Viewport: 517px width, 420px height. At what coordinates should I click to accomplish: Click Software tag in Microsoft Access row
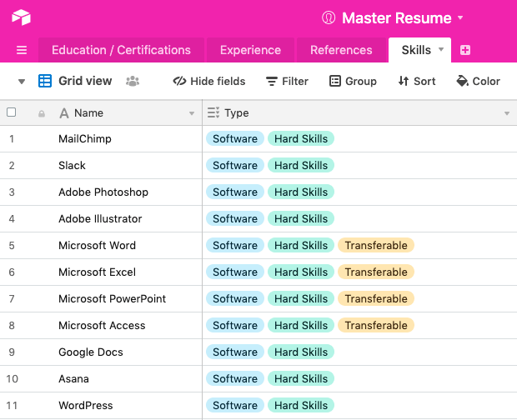[x=235, y=326]
